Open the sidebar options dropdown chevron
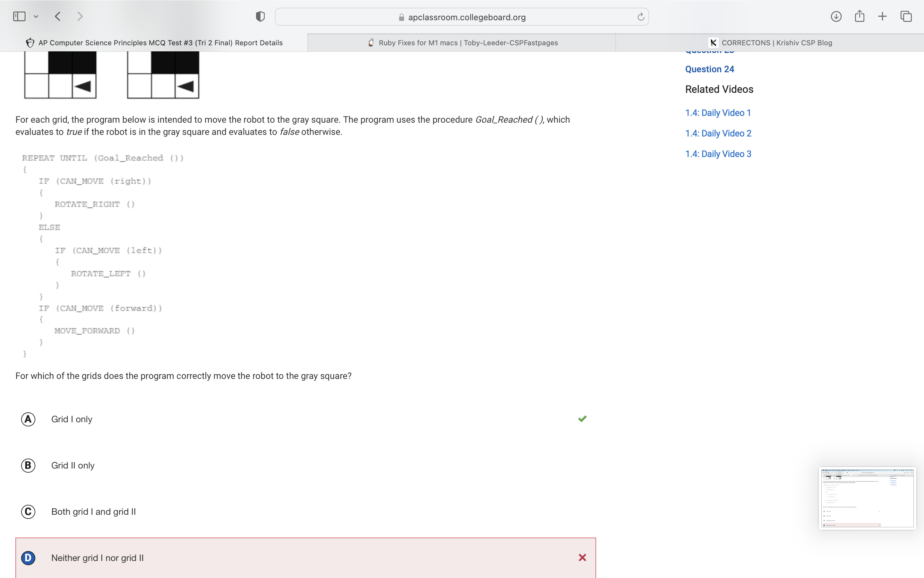924x578 pixels. click(x=36, y=17)
